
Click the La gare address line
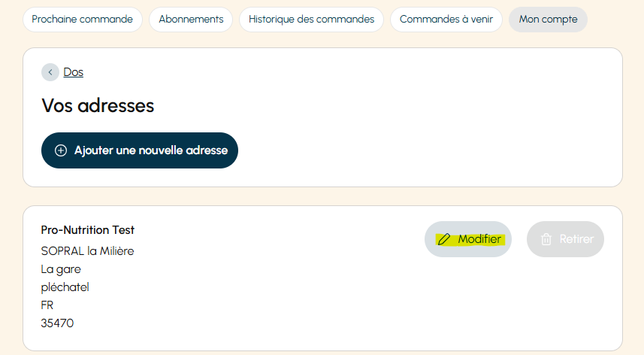61,269
